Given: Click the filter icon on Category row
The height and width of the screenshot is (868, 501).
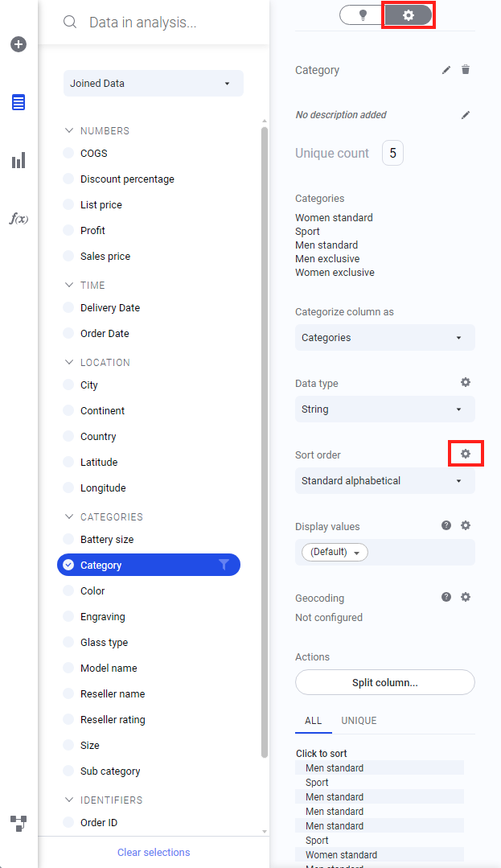Looking at the screenshot, I should pyautogui.click(x=224, y=565).
